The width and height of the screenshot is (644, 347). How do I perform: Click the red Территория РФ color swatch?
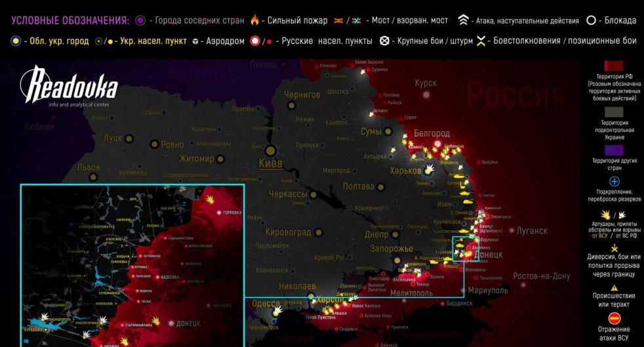(x=614, y=66)
